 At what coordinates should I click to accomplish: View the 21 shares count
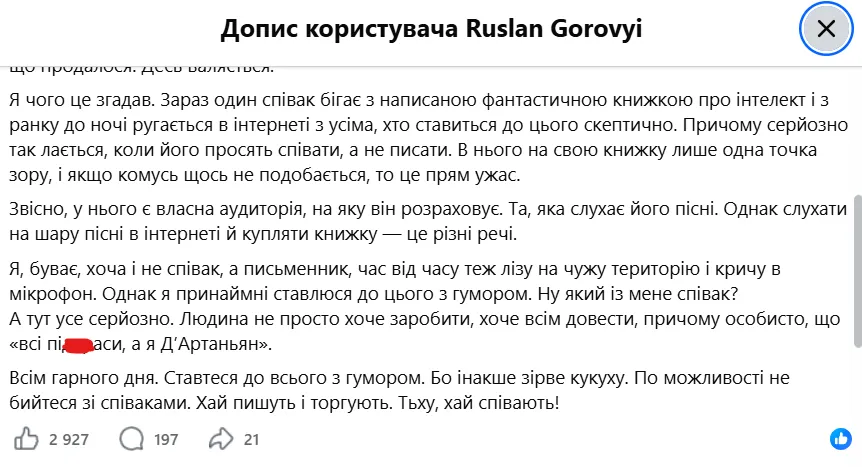pos(251,439)
